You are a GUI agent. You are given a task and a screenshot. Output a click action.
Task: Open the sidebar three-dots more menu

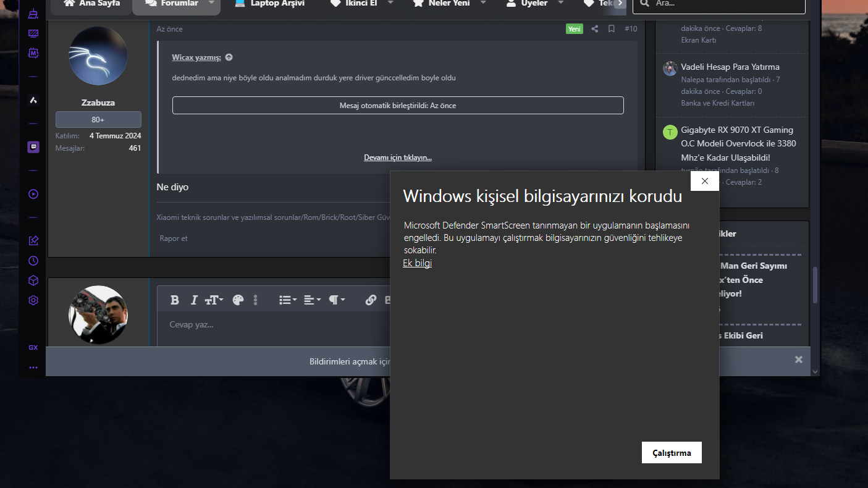point(33,368)
